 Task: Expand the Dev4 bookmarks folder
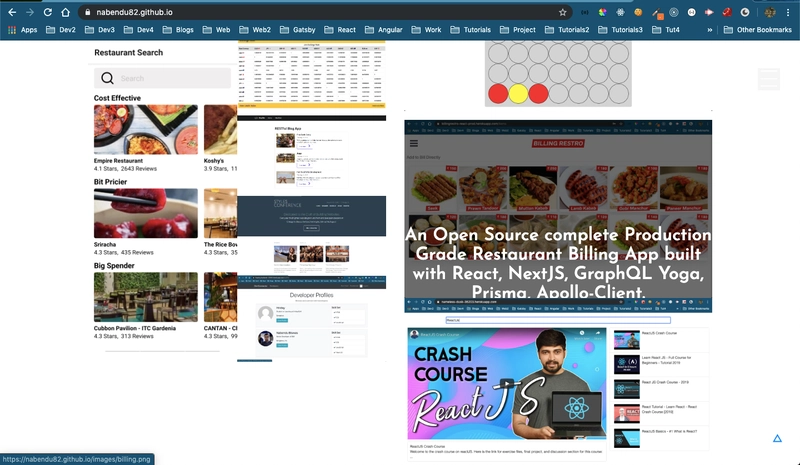(x=138, y=30)
